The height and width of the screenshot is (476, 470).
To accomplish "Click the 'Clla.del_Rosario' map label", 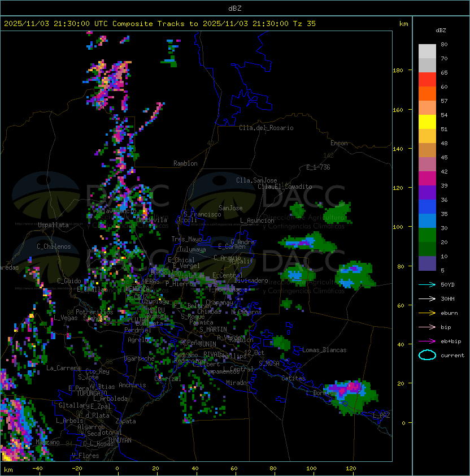I will [x=266, y=128].
